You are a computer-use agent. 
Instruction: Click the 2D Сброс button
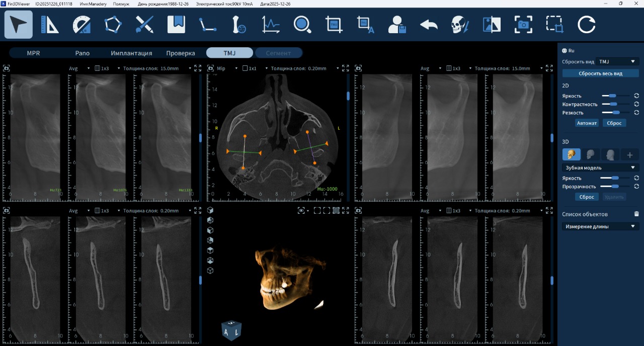pyautogui.click(x=614, y=123)
